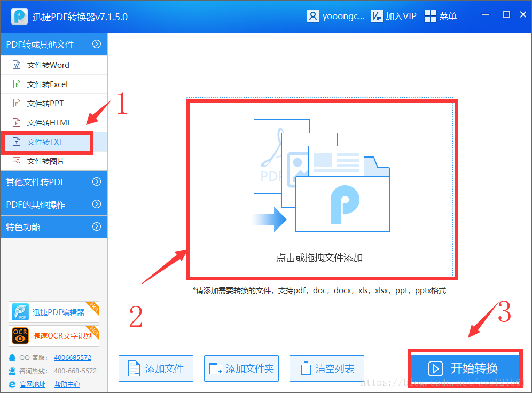Click the 添加文件夹 button
The height and width of the screenshot is (393, 532).
point(241,368)
